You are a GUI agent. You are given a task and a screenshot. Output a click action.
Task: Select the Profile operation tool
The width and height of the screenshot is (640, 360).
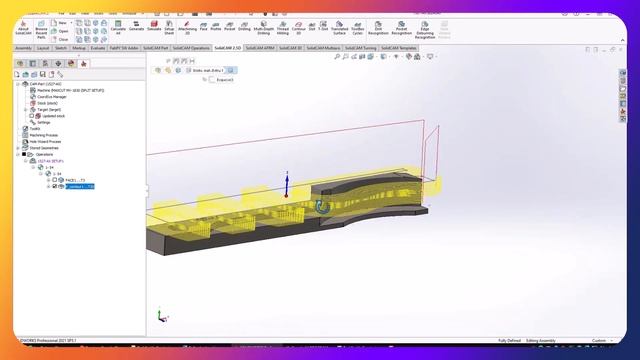pos(216,27)
